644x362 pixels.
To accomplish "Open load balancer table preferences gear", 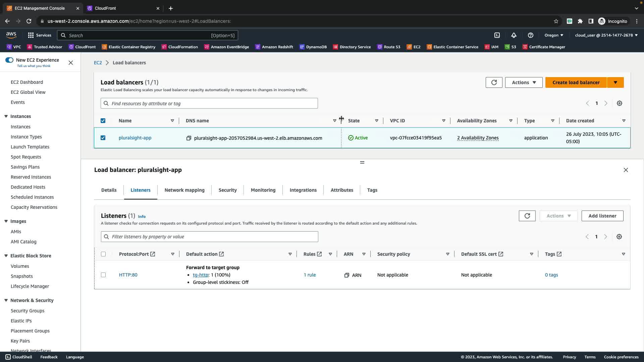I will tap(619, 103).
